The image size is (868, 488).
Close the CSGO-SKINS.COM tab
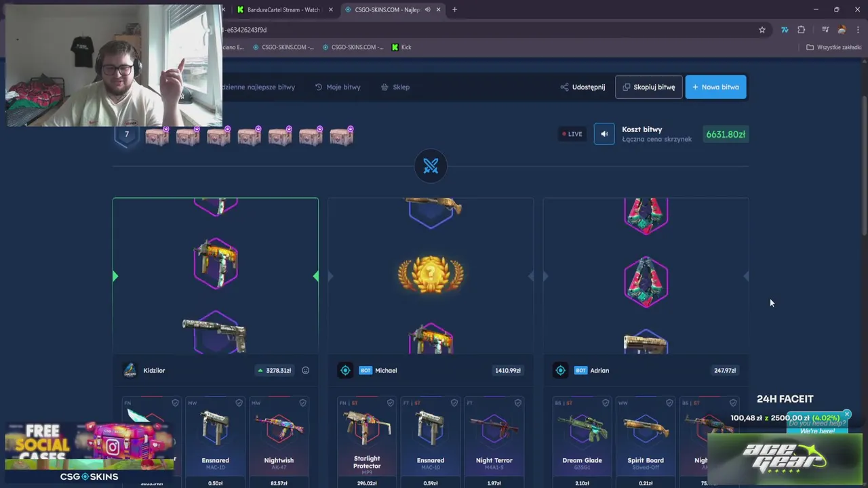tap(438, 9)
